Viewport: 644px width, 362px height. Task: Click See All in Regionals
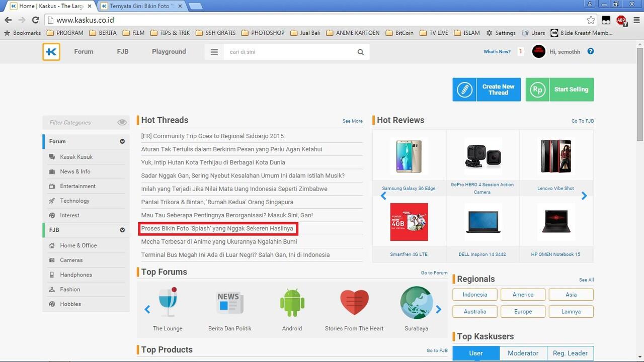point(586,280)
